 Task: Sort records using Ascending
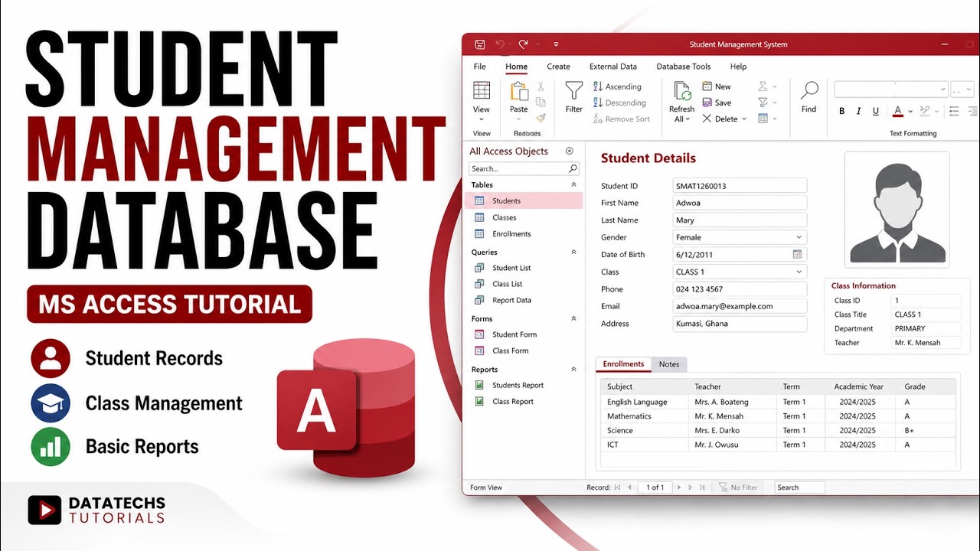[617, 86]
